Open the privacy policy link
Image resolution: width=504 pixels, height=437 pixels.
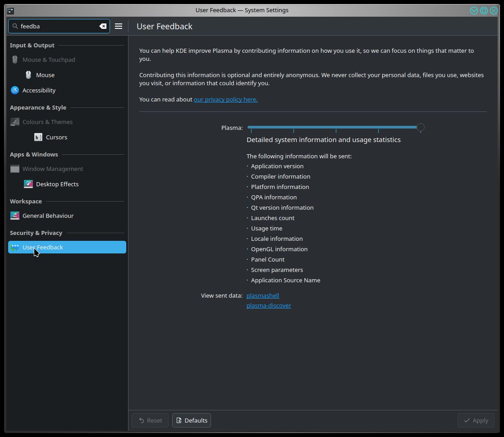pyautogui.click(x=226, y=99)
